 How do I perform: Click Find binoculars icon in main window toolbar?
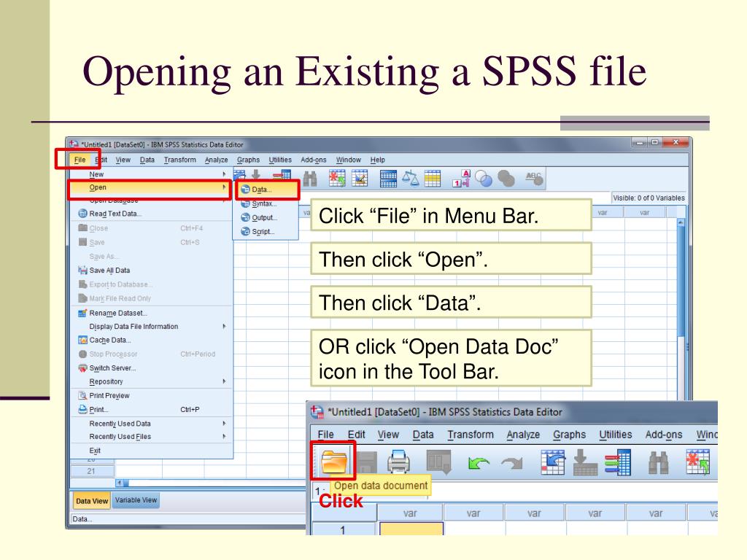310,179
